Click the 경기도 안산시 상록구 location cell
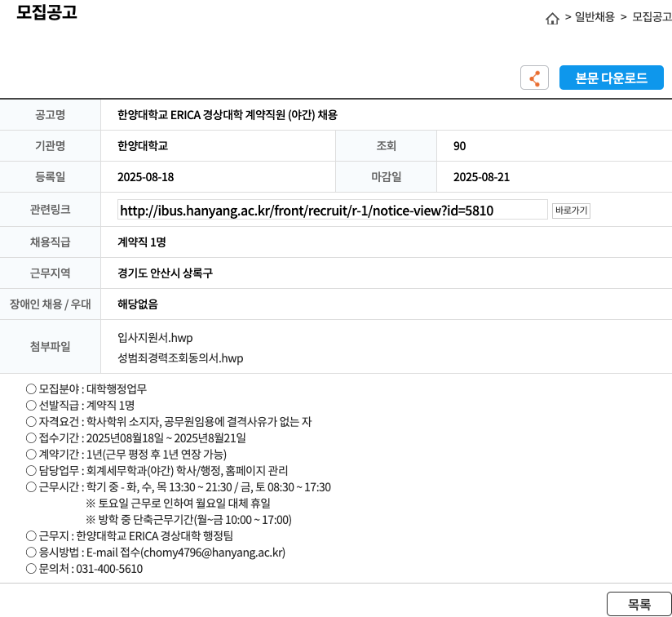Screen dimensions: 672x617 point(165,273)
